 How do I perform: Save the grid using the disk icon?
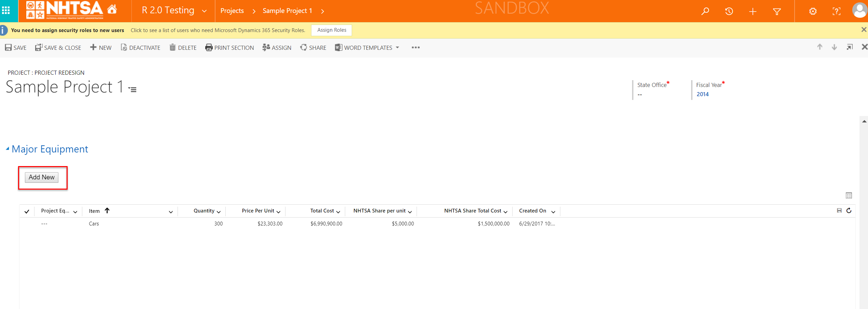pos(839,211)
